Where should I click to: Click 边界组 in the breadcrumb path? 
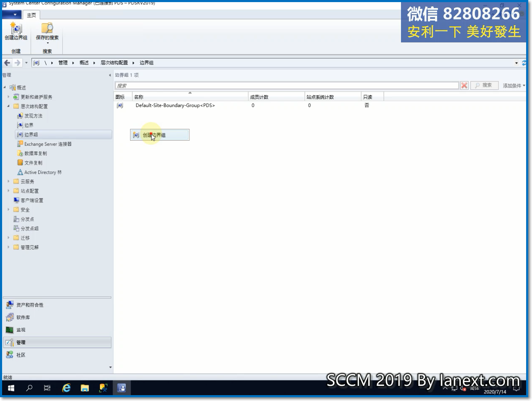[x=147, y=63]
